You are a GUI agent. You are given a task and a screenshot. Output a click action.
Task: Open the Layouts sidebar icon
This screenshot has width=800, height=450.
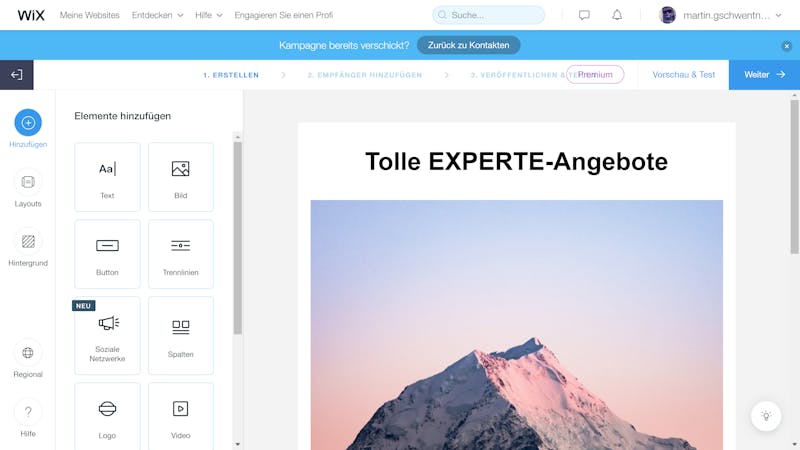click(28, 182)
